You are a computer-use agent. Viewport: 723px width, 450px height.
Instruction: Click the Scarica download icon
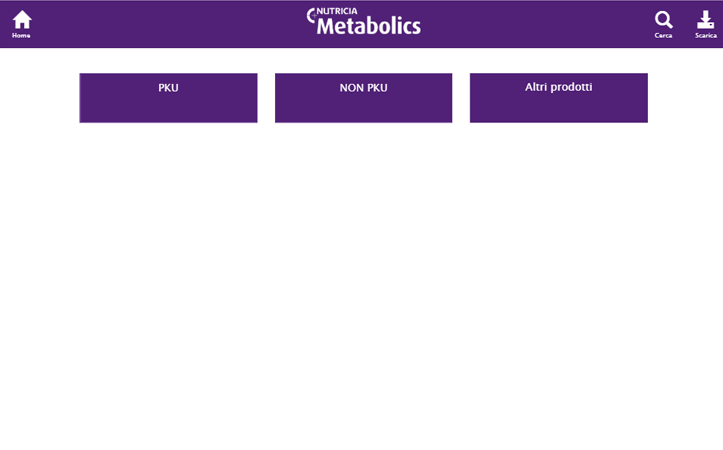click(705, 19)
